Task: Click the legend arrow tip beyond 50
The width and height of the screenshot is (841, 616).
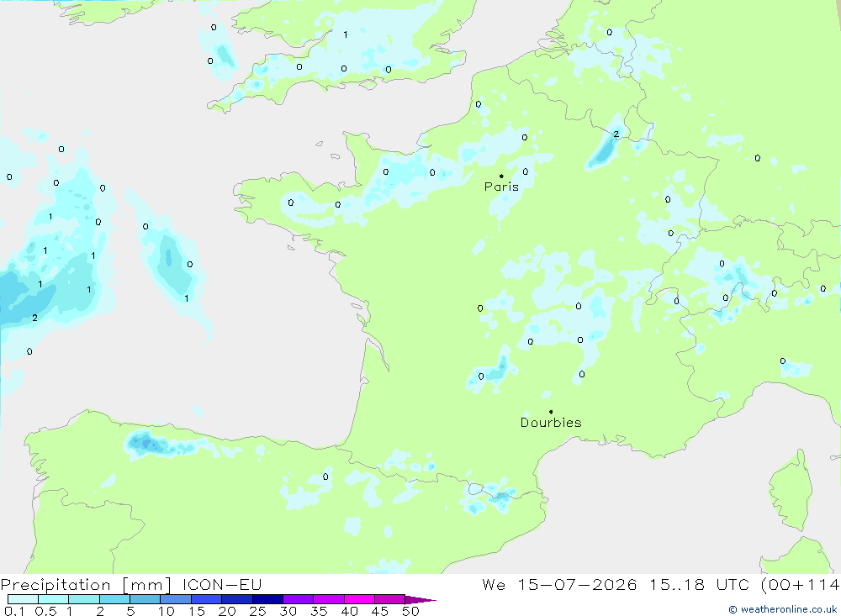Action: pos(420,600)
